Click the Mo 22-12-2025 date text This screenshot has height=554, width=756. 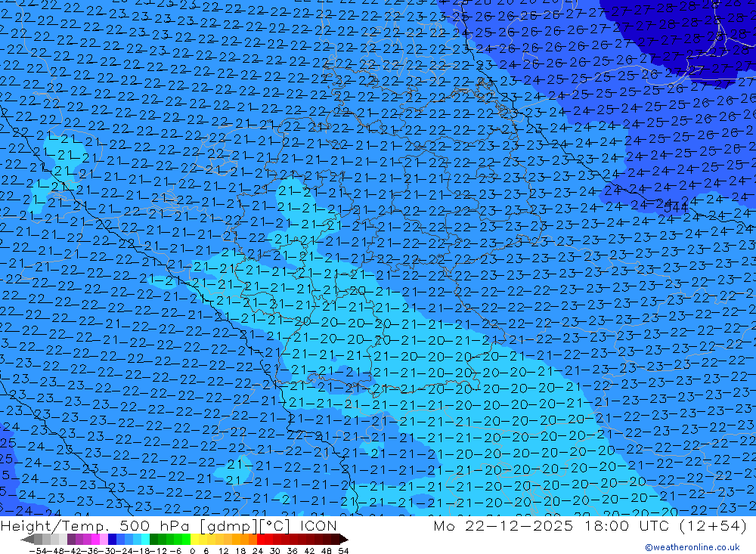pos(503,525)
